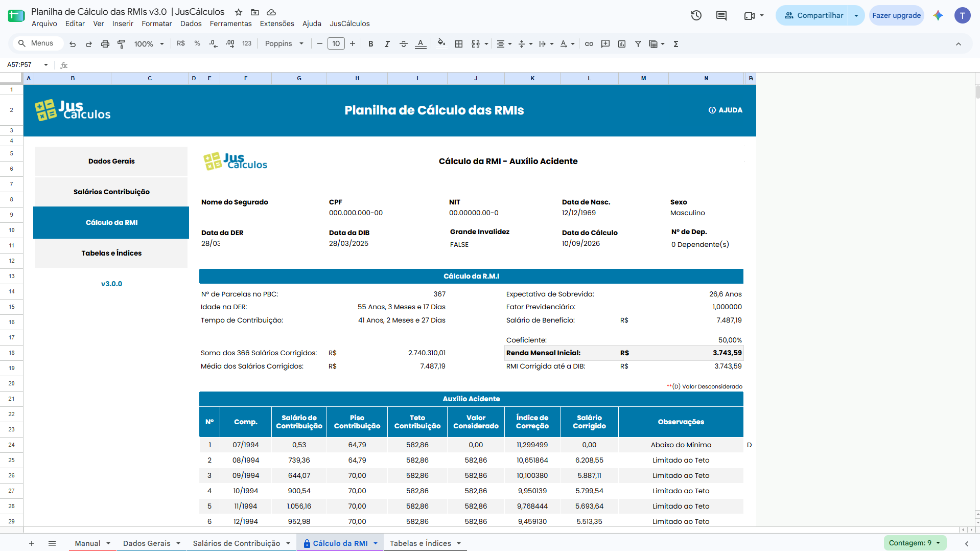The width and height of the screenshot is (980, 551).
Task: Open filter views options
Action: 657,44
